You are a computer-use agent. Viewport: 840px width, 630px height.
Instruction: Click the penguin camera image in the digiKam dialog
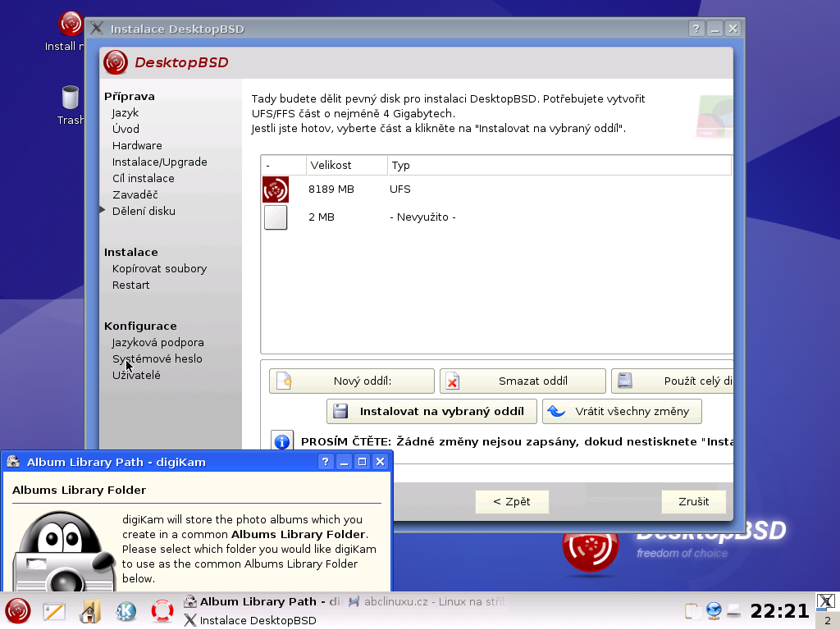[x=63, y=550]
